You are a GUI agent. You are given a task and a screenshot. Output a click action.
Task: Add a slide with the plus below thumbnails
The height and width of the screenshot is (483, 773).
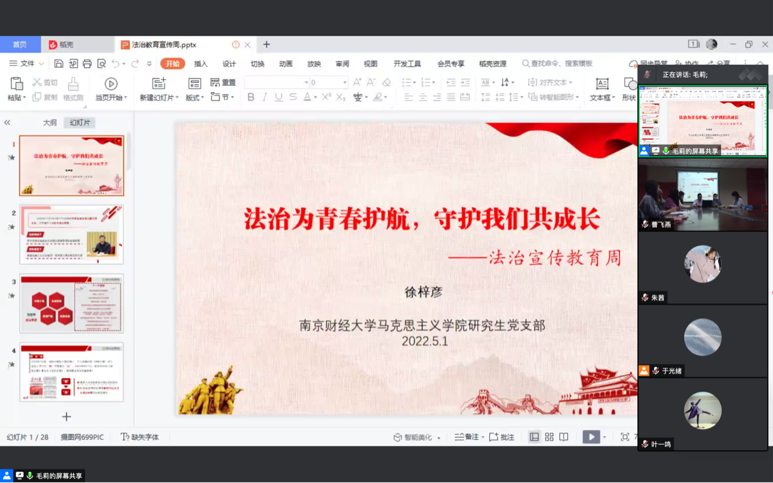click(x=67, y=416)
